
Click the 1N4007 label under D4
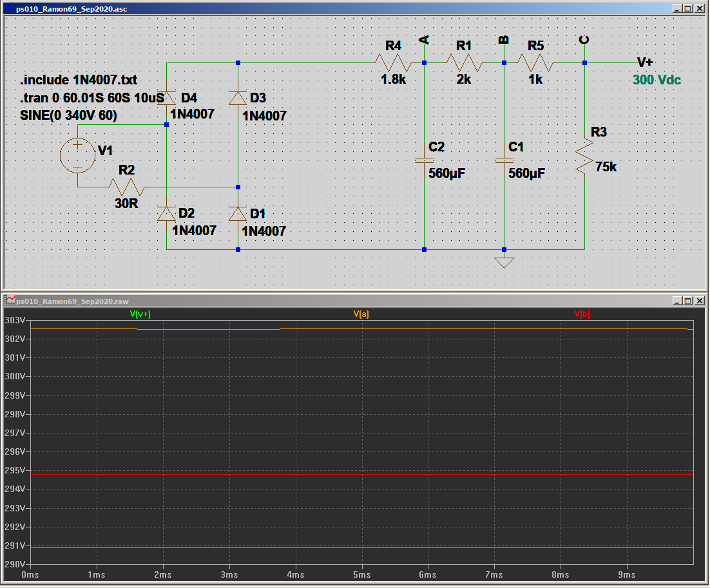tap(193, 114)
